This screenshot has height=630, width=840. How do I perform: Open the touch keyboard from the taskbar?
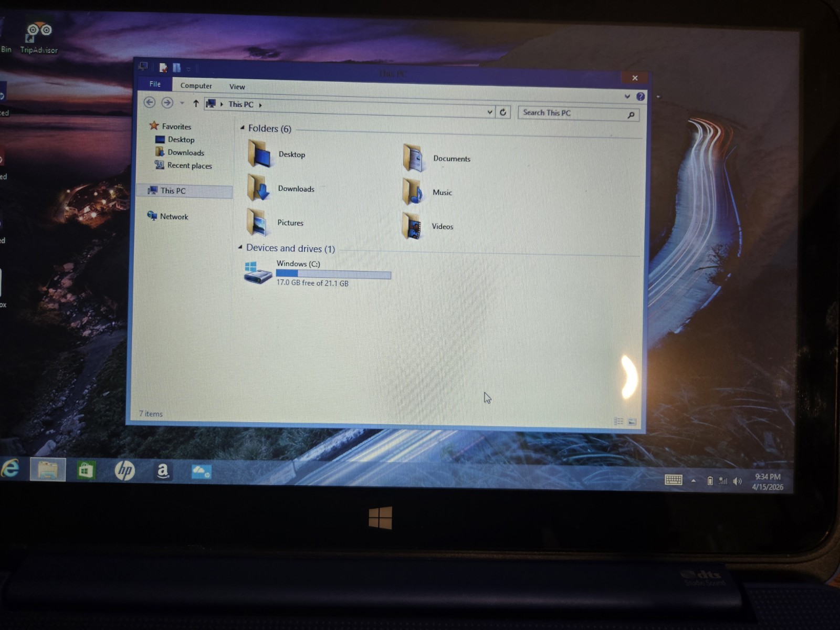point(674,479)
